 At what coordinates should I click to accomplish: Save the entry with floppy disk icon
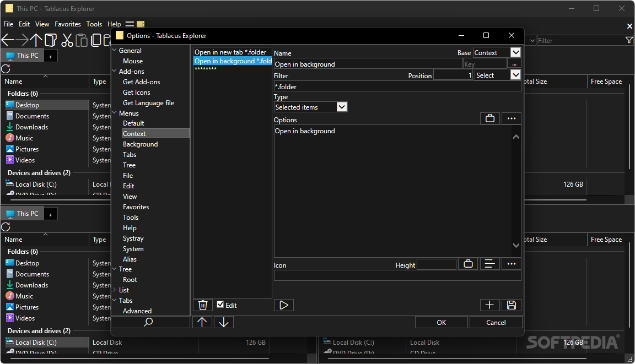tap(512, 305)
